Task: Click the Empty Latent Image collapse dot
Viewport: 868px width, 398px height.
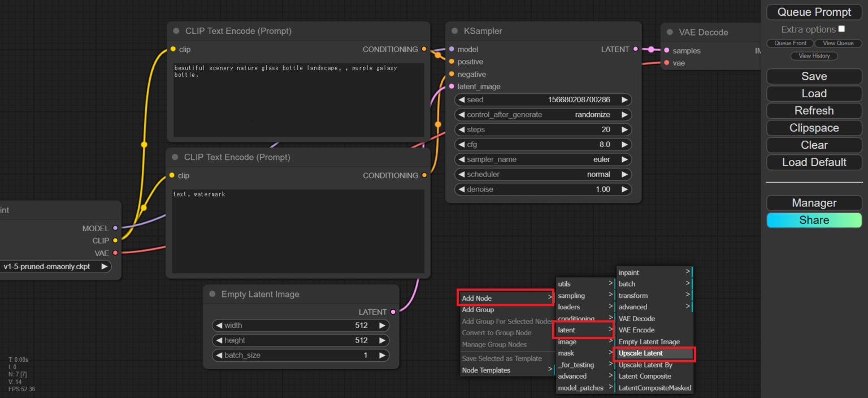Action: (x=212, y=294)
